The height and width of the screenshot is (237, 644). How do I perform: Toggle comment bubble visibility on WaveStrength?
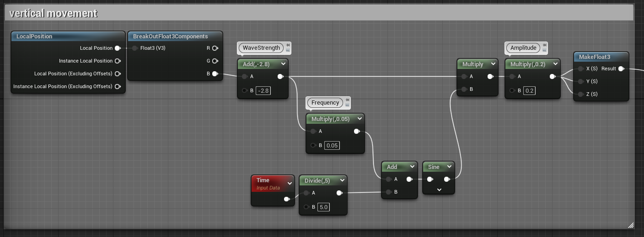(x=288, y=50)
